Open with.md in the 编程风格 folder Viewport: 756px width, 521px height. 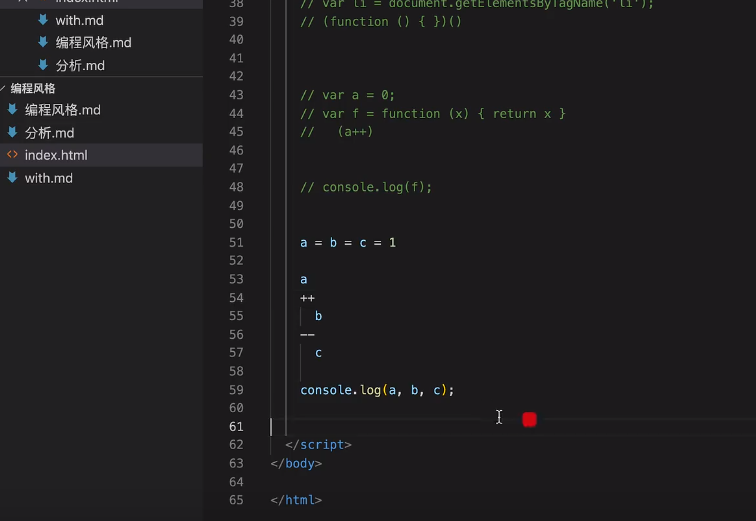(x=49, y=178)
